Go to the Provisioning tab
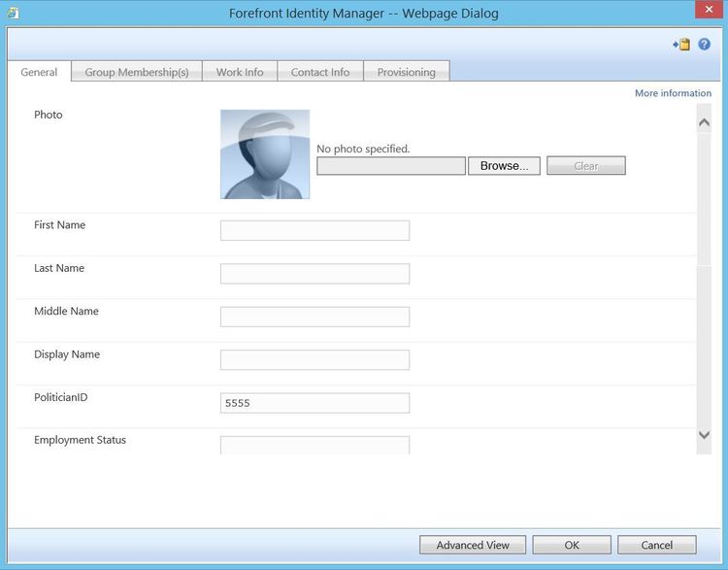This screenshot has height=570, width=728. (407, 72)
